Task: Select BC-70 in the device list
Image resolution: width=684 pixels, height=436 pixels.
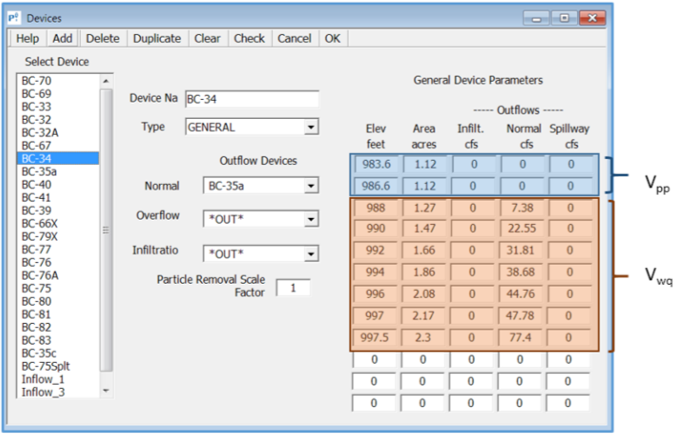Action: (37, 81)
